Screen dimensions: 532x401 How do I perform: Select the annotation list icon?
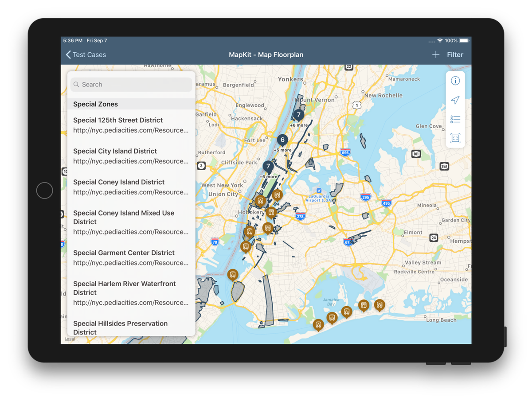455,119
